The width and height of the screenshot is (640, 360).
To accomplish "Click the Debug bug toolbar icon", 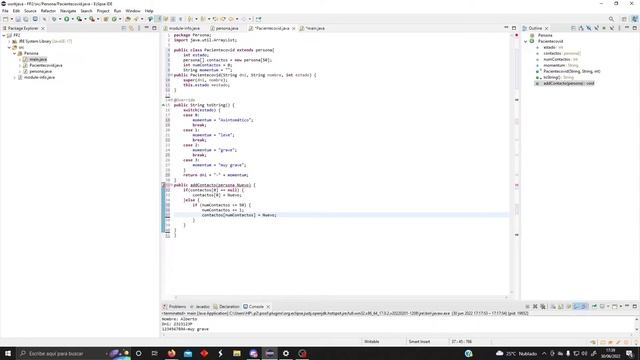I will 54,19.
